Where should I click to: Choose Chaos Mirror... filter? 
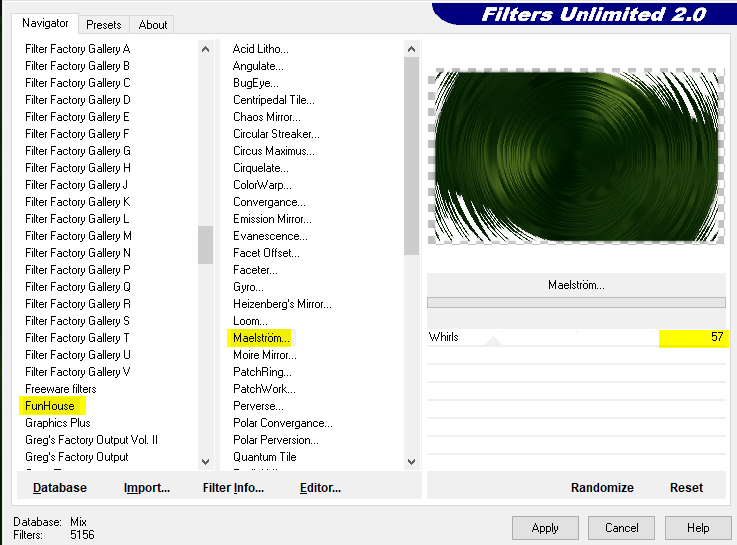pos(267,117)
